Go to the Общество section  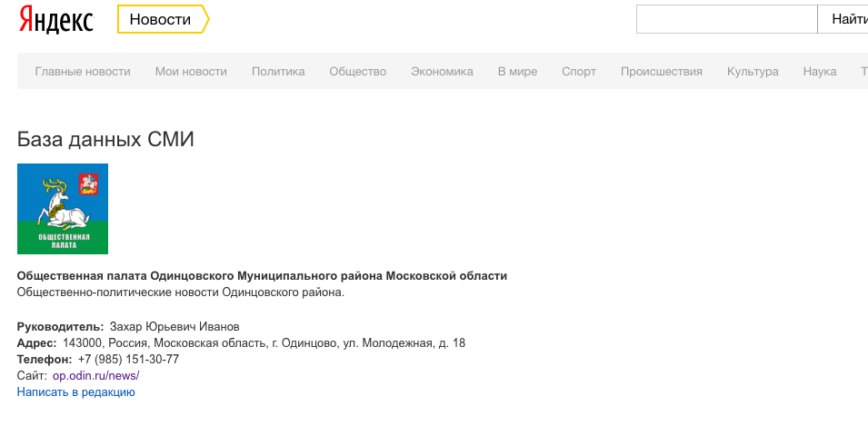(357, 72)
